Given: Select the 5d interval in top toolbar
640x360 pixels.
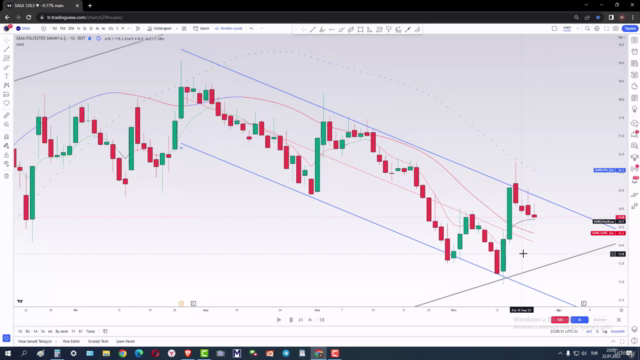Looking at the screenshot, I should [54, 29].
